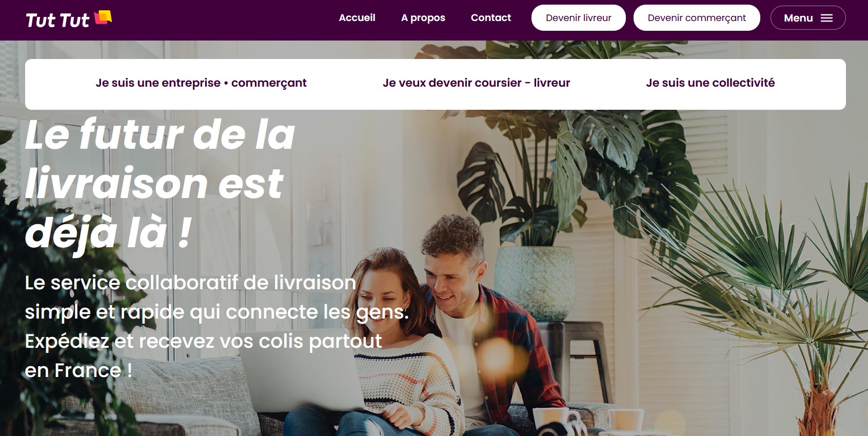Click the Tut Tut logo icon
The height and width of the screenshot is (436, 868).
(x=103, y=17)
